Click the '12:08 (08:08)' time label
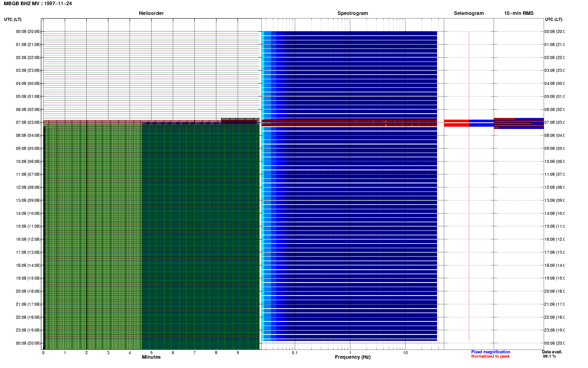 click(x=28, y=187)
